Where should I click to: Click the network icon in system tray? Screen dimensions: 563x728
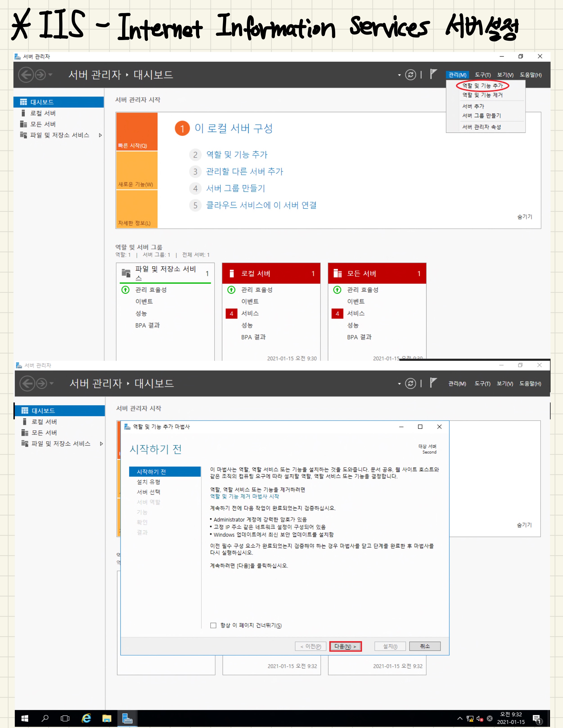coord(470,719)
